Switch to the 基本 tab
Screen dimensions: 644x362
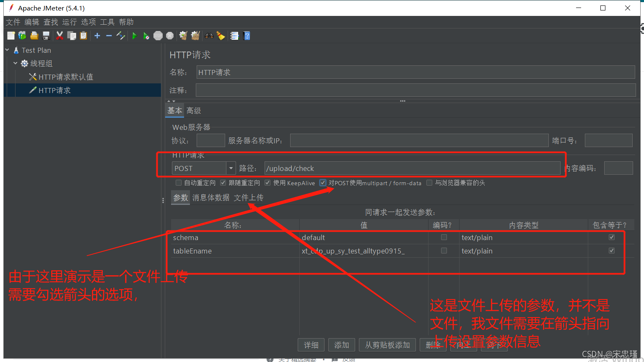[175, 111]
